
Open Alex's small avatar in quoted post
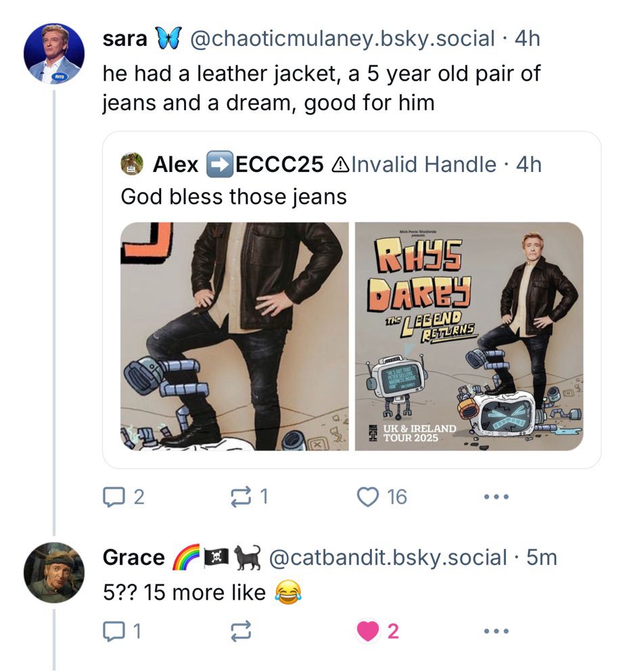[x=132, y=164]
